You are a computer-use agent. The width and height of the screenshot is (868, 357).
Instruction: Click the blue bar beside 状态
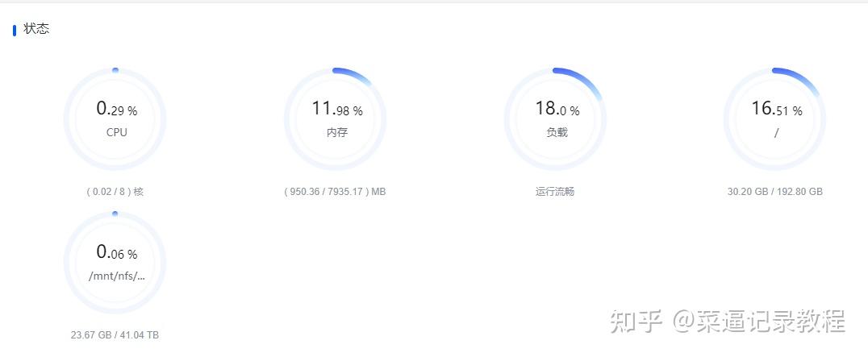coord(15,30)
